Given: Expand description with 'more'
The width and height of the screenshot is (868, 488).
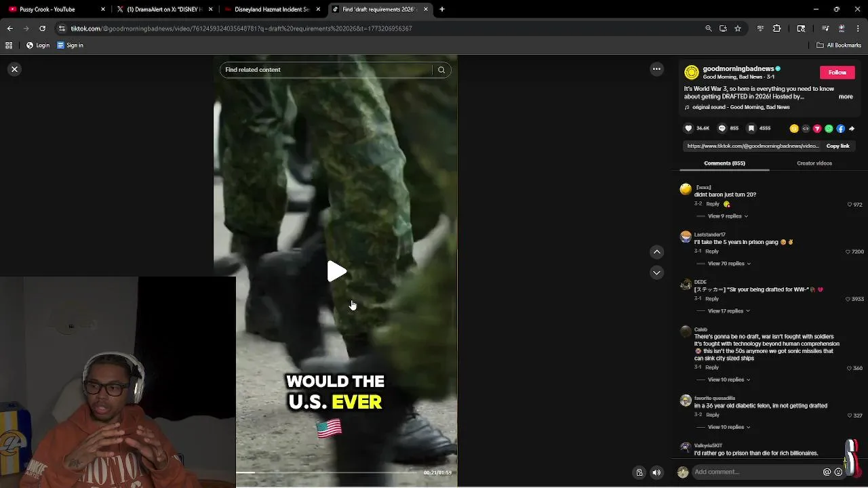Looking at the screenshot, I should pos(846,97).
